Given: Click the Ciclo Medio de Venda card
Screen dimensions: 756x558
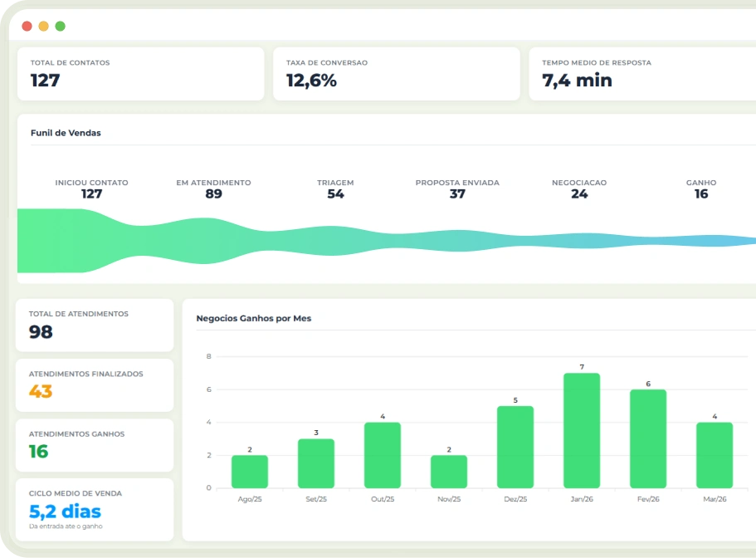Looking at the screenshot, I should [95, 509].
